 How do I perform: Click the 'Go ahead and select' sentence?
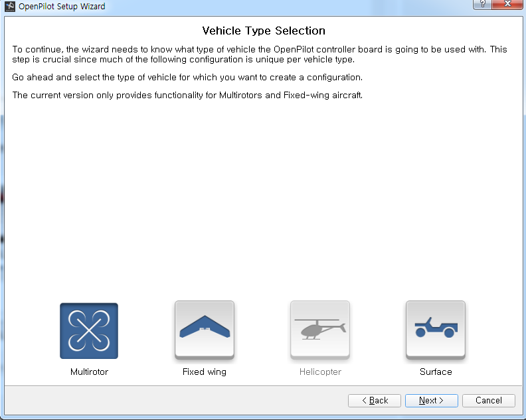coord(187,78)
